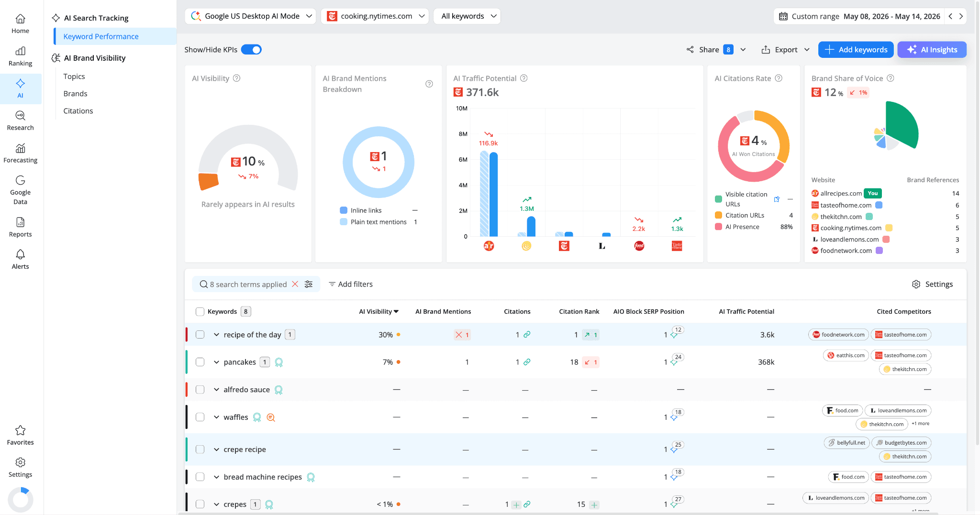This screenshot has width=980, height=515.
Task: Click tasteofhome.com color swatch in Share of Voice
Action: pyautogui.click(x=879, y=205)
